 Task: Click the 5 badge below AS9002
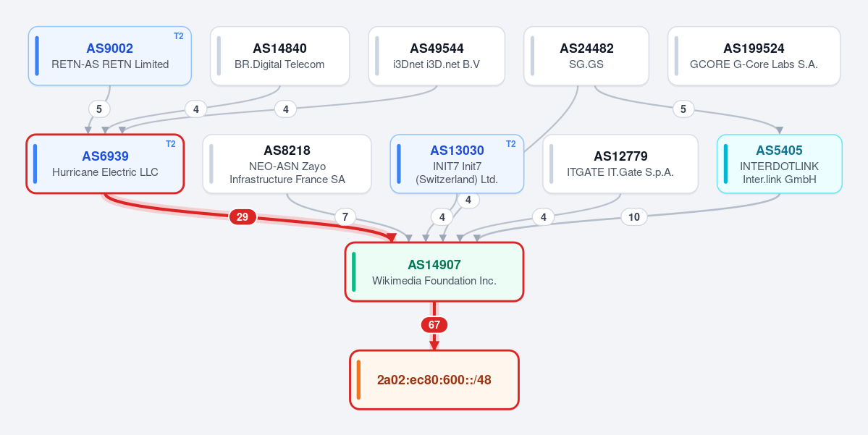[99, 109]
